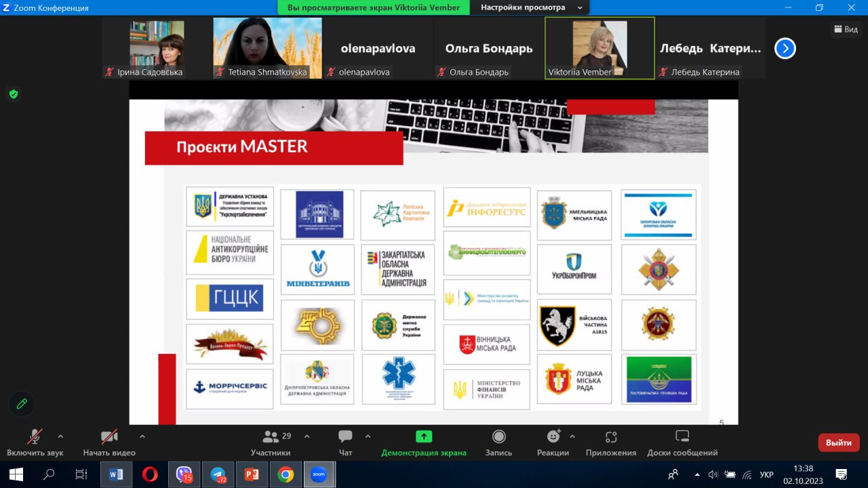Open PowerPoint from the Windows taskbar
The width and height of the screenshot is (868, 488).
click(x=252, y=474)
